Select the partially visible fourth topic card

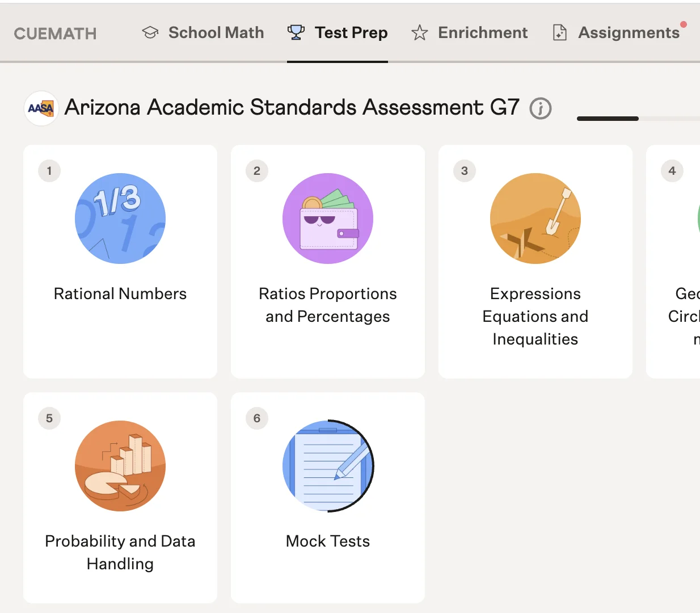pos(673,262)
